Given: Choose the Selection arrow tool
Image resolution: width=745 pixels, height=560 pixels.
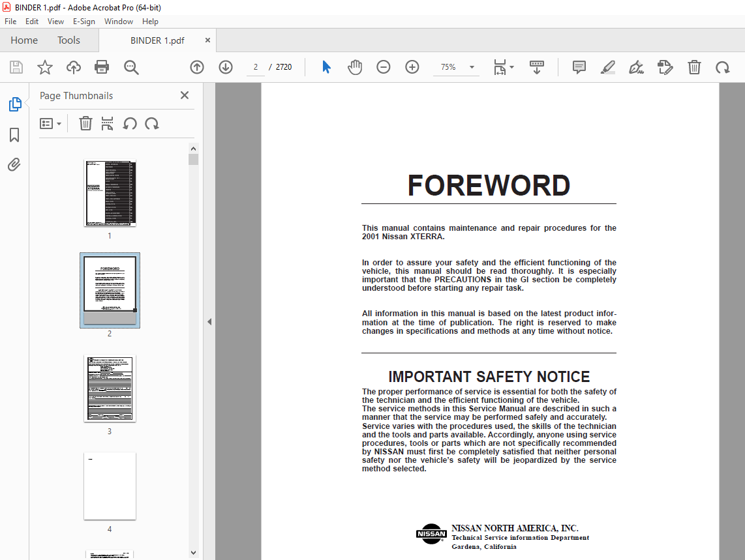Looking at the screenshot, I should [326, 67].
